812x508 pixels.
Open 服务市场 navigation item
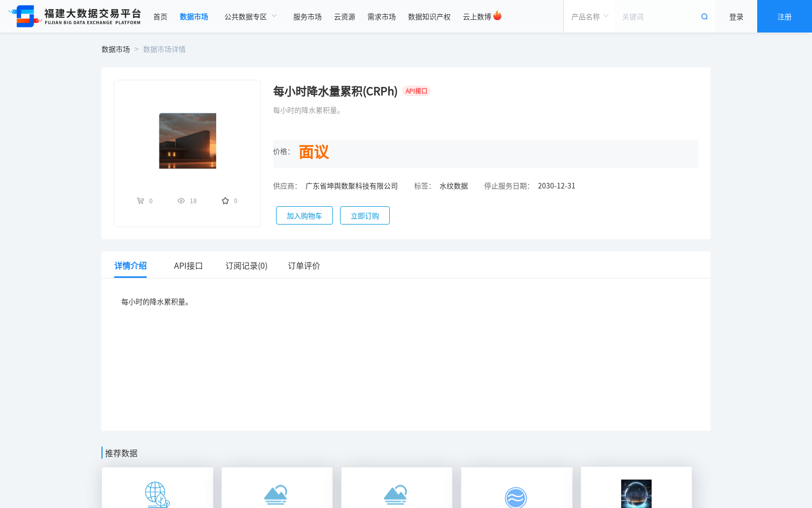click(308, 17)
